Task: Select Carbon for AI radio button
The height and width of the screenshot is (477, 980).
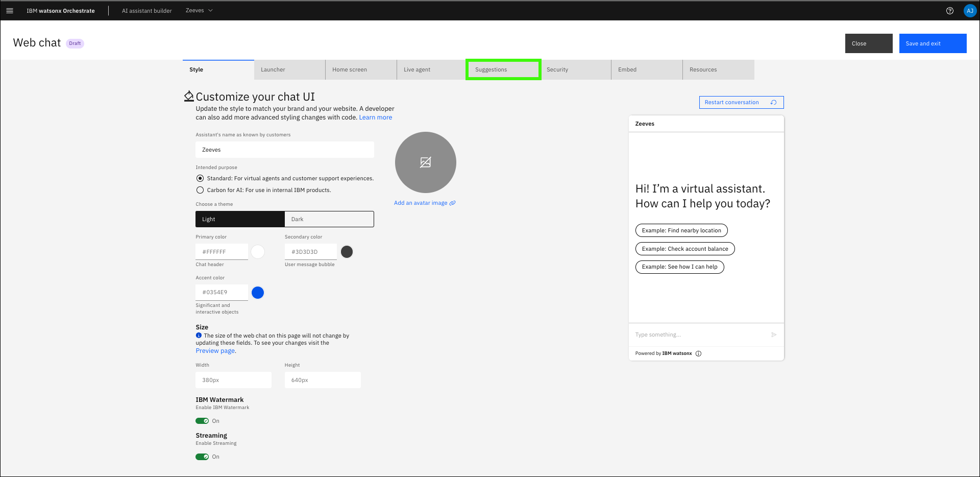Action: (200, 190)
